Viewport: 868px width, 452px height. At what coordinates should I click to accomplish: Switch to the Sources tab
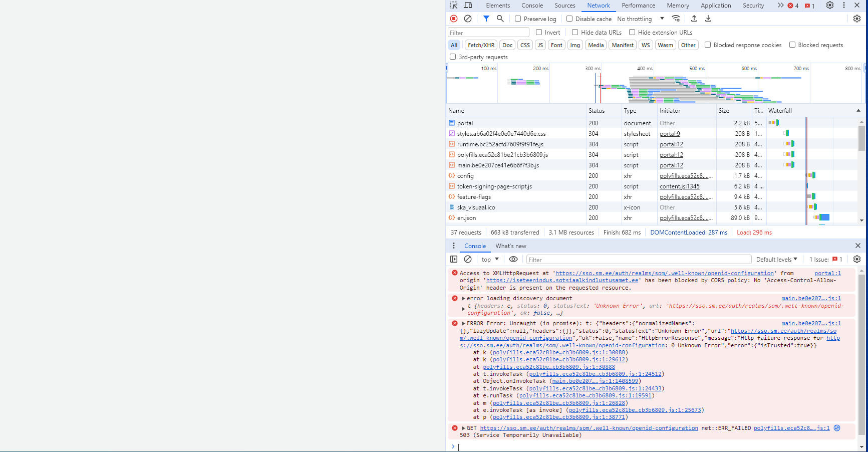coord(564,6)
